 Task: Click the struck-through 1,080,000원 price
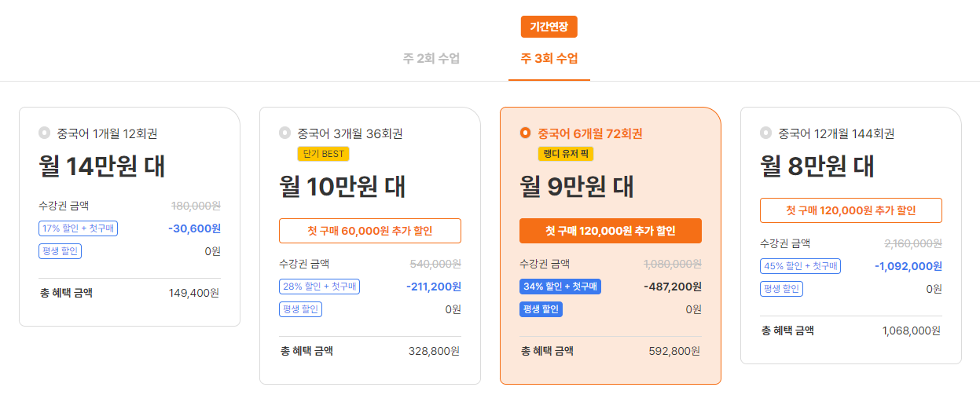pyautogui.click(x=672, y=264)
